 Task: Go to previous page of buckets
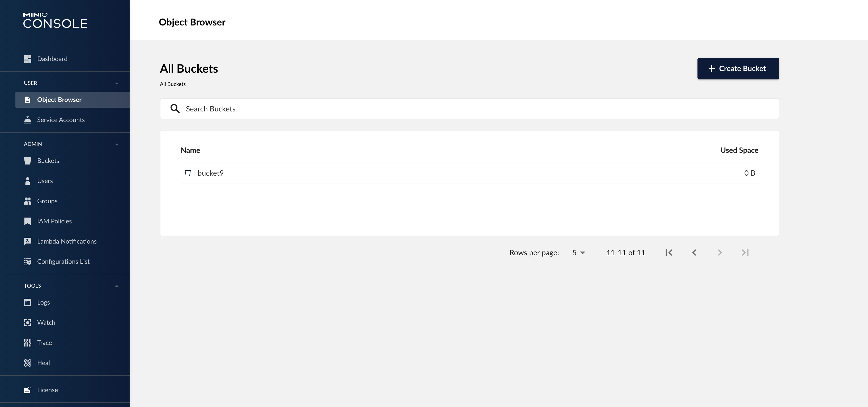[x=694, y=253]
